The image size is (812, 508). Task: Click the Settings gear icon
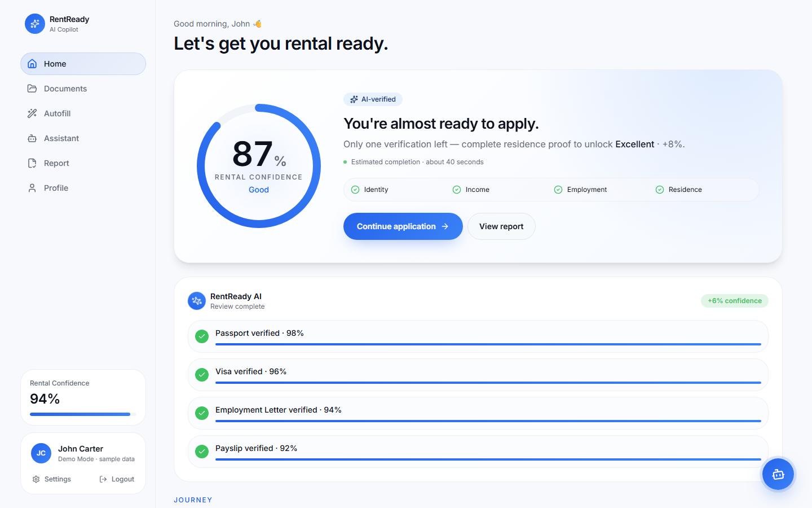(36, 479)
